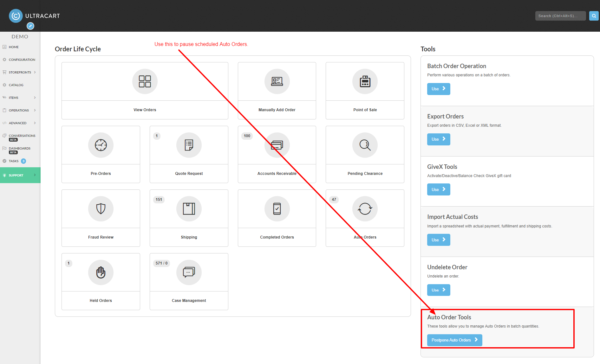Expand the Support submenu chevron

(x=35, y=175)
